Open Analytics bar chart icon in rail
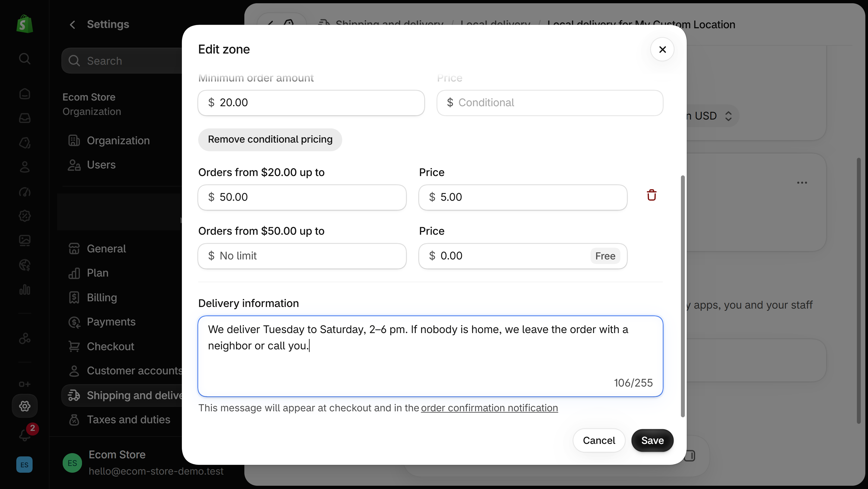 click(25, 289)
